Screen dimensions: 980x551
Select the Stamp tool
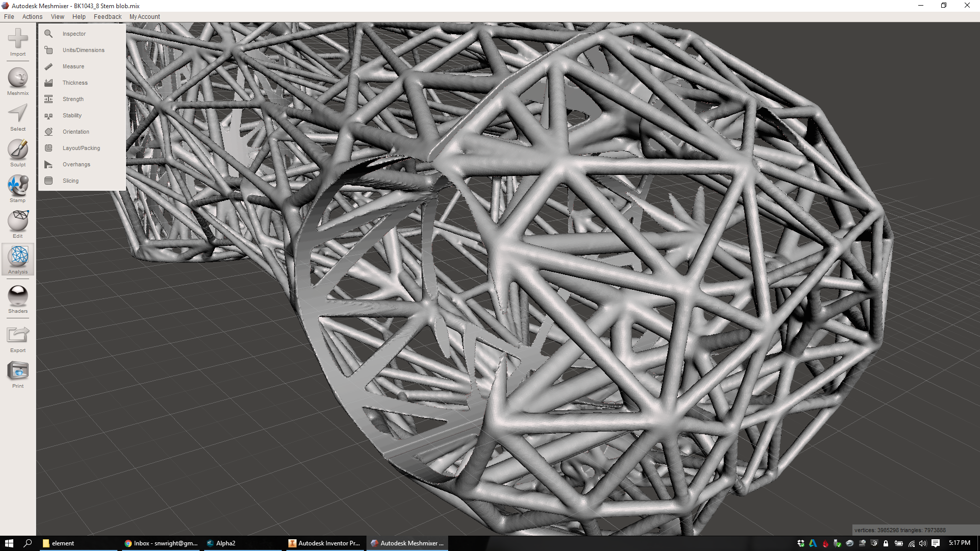click(17, 188)
